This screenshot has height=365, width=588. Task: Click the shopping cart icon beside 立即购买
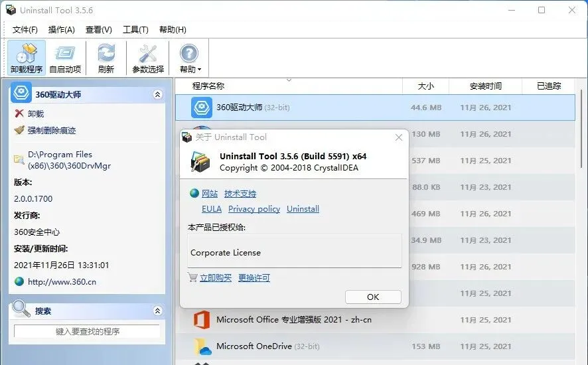coord(192,277)
